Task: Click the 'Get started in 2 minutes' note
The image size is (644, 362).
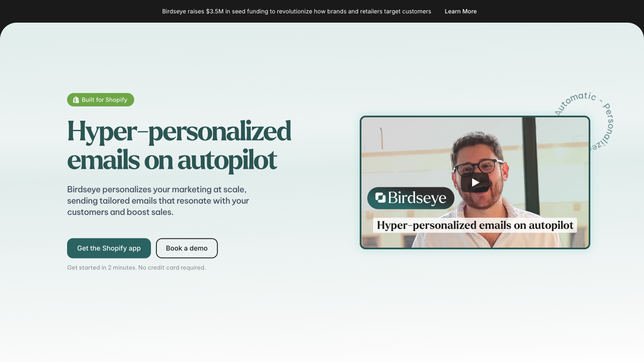Action: (136, 267)
